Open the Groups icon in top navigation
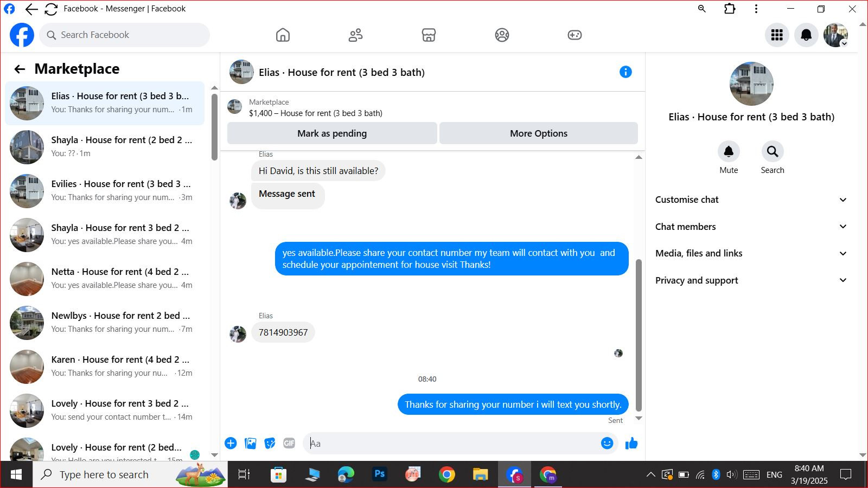Image resolution: width=868 pixels, height=488 pixels. [502, 35]
